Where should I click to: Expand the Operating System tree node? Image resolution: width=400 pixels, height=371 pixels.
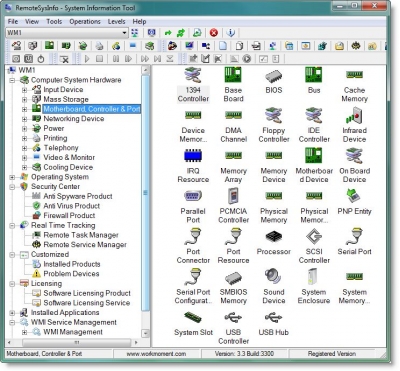(12, 177)
